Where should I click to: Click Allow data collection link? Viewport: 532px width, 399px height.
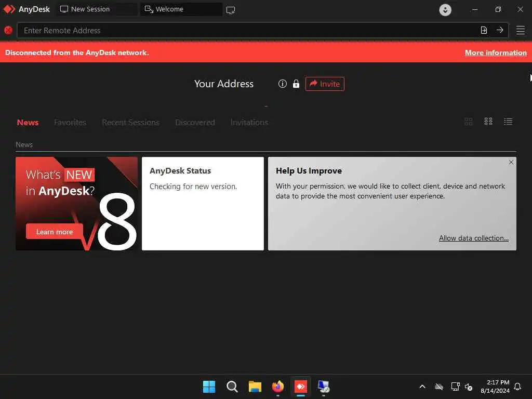pos(474,238)
